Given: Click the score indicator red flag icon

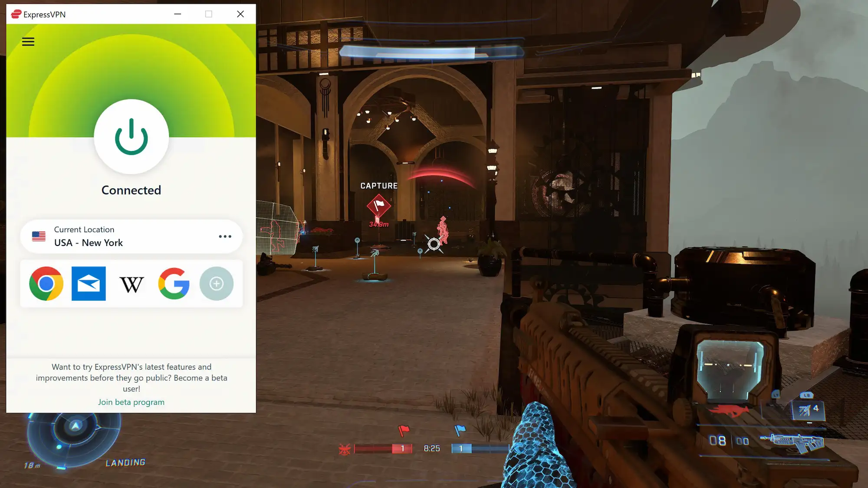Looking at the screenshot, I should [x=404, y=429].
